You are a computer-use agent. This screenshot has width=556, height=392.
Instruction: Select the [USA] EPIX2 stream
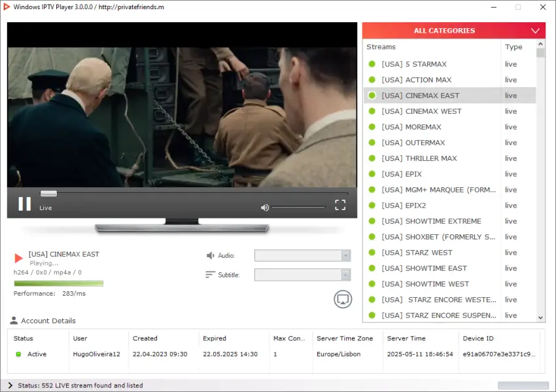pos(449,205)
